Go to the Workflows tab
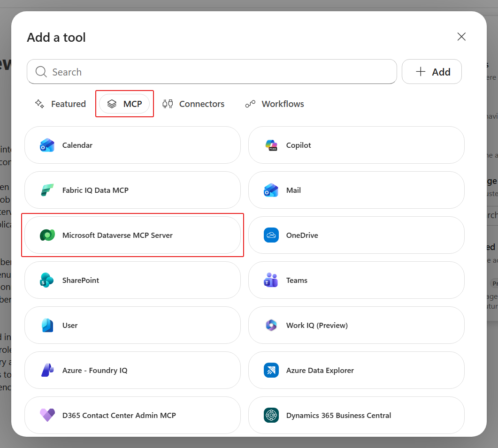Image resolution: width=498 pixels, height=448 pixels. coord(275,104)
